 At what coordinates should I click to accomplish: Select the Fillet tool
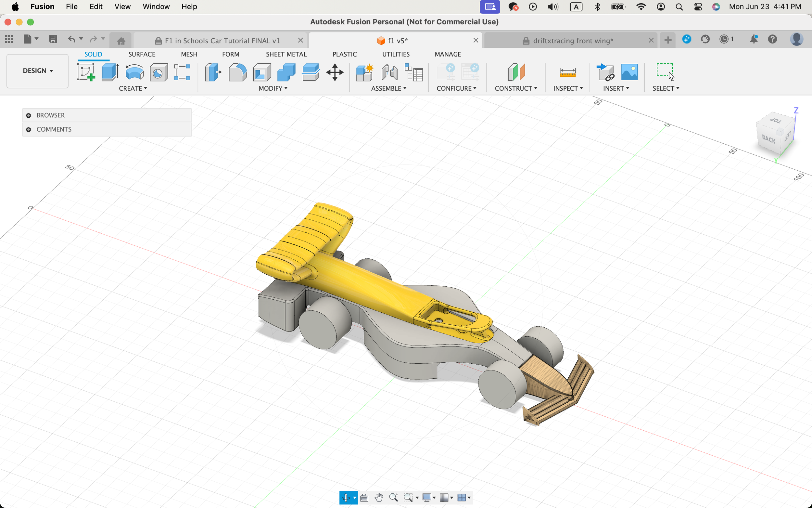(238, 72)
